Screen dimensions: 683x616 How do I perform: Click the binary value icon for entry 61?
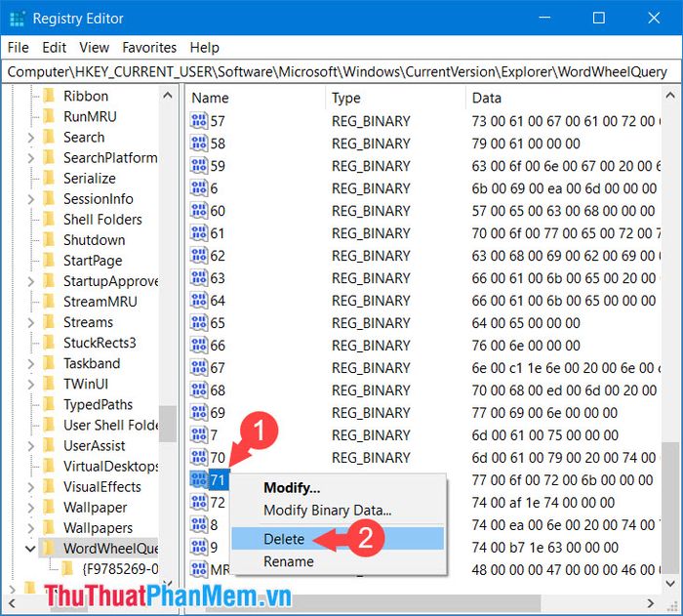[199, 232]
